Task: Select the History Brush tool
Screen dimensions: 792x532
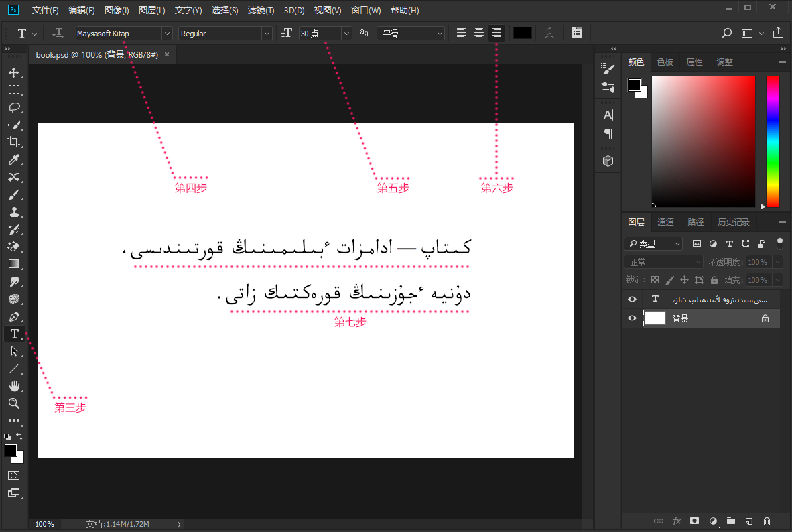Action: coord(14,229)
